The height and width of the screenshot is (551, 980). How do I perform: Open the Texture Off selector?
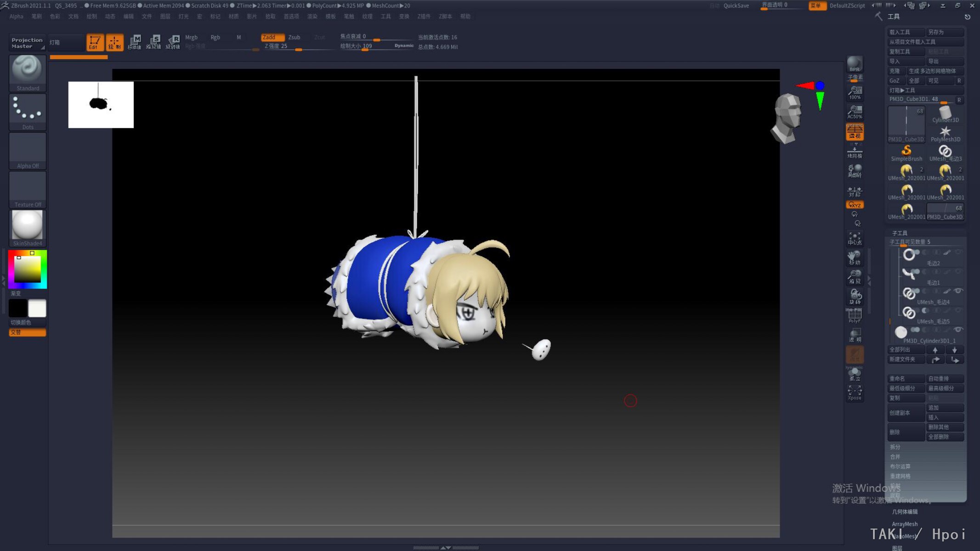click(x=28, y=190)
